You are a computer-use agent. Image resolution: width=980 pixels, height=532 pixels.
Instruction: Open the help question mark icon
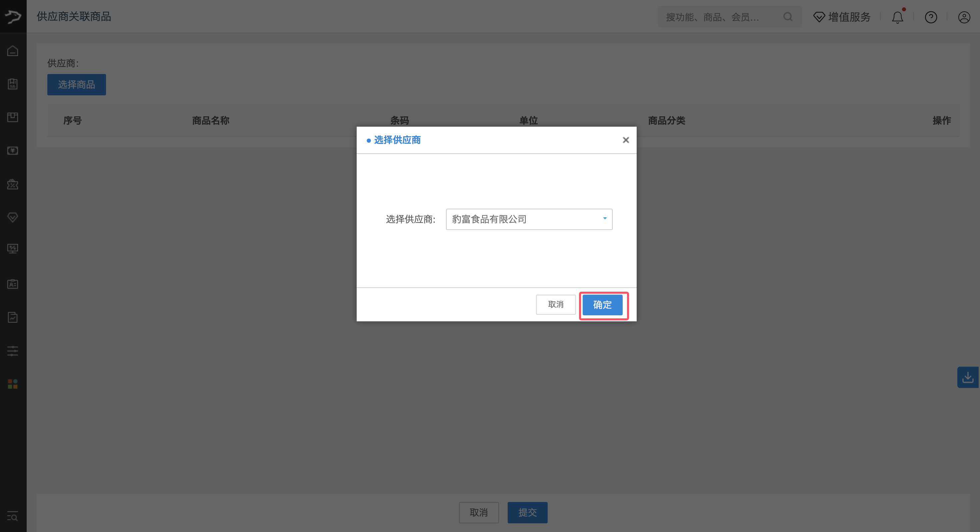[931, 17]
